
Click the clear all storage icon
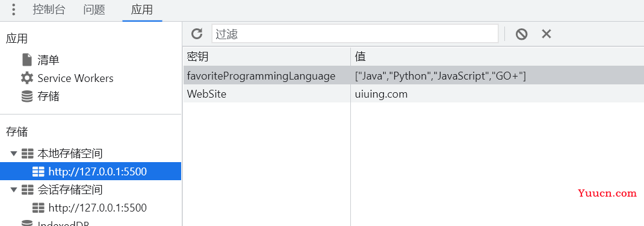click(522, 34)
